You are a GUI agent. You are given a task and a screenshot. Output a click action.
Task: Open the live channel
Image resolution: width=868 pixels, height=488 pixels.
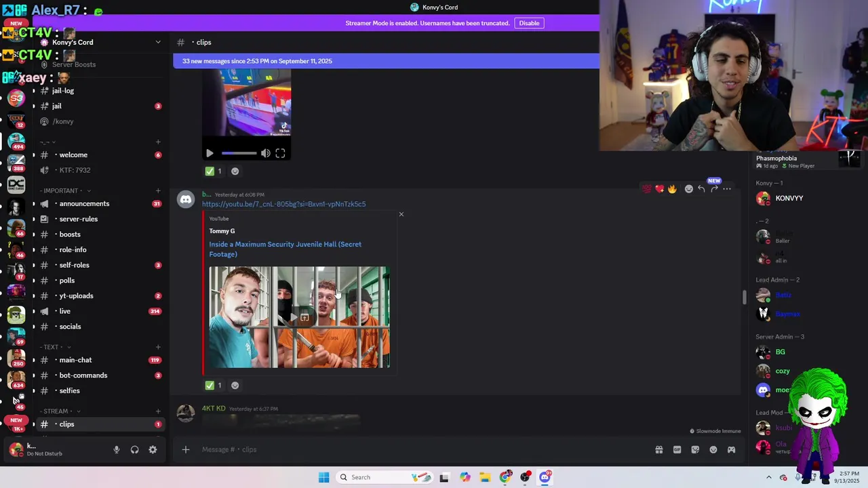[100, 311]
